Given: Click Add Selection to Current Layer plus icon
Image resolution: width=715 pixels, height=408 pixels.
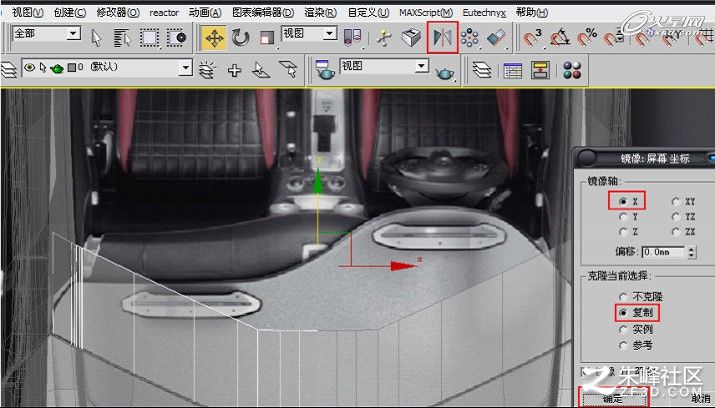Looking at the screenshot, I should [234, 70].
